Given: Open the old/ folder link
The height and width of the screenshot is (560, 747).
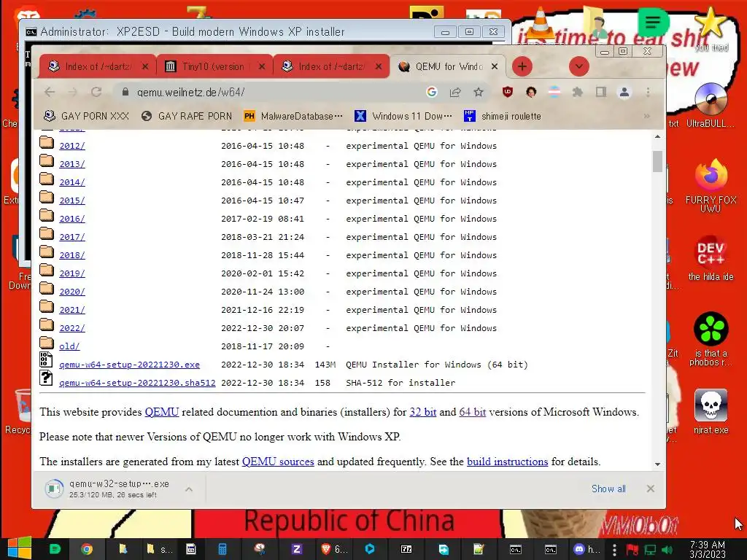Looking at the screenshot, I should pos(69,346).
